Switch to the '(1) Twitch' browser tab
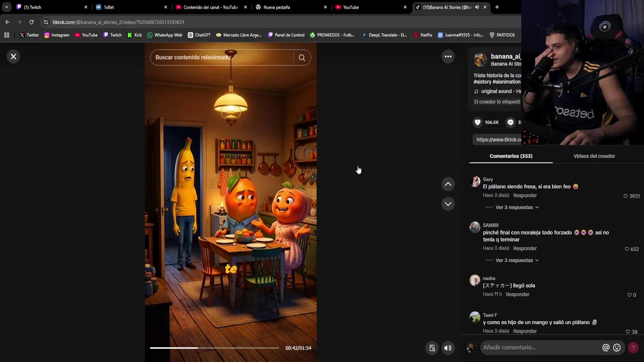Image resolution: width=644 pixels, height=362 pixels. [52, 7]
